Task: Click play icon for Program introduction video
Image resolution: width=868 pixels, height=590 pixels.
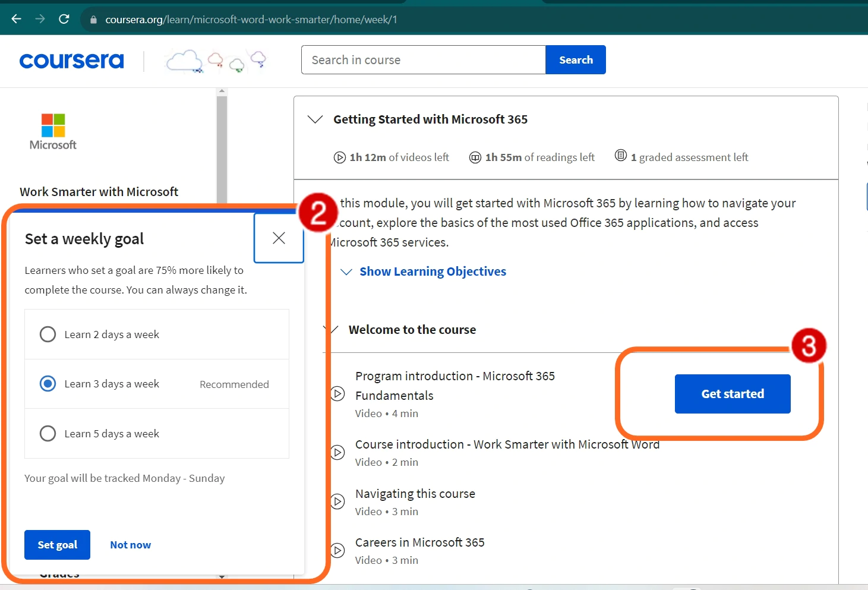Action: (x=337, y=393)
